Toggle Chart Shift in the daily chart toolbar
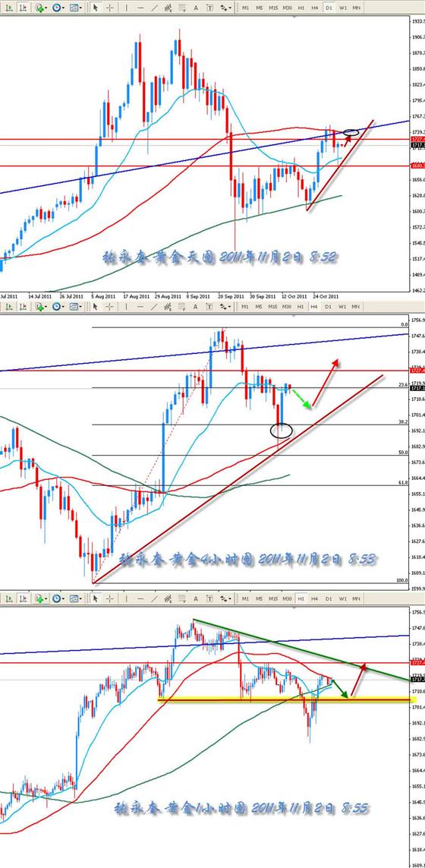Image resolution: width=425 pixels, height=868 pixels. tap(22, 8)
